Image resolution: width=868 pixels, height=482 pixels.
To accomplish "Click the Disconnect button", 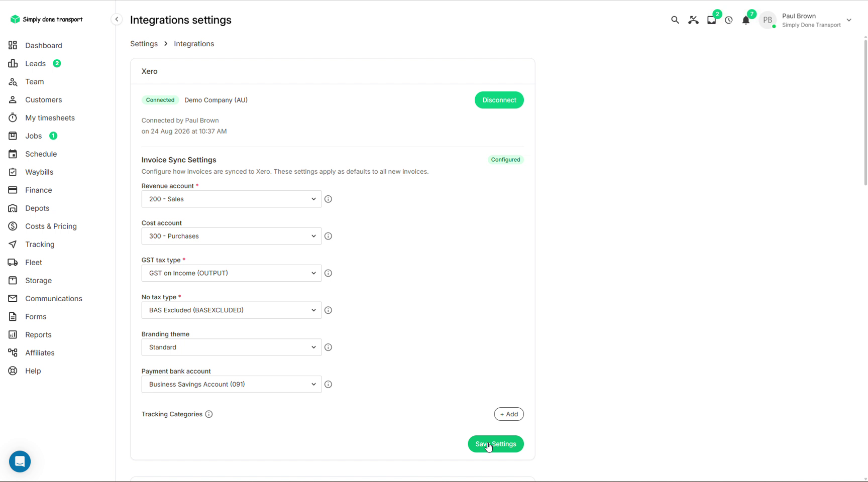I will [x=499, y=100].
